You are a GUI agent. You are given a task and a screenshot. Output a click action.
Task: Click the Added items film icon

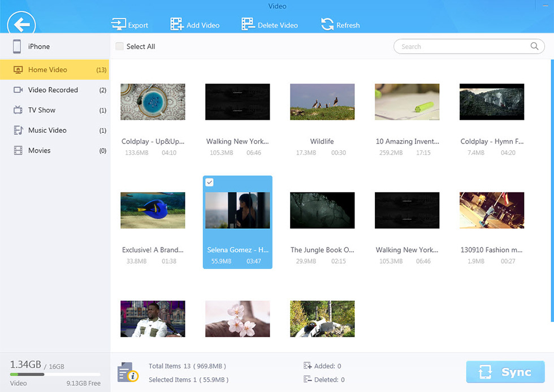(308, 366)
